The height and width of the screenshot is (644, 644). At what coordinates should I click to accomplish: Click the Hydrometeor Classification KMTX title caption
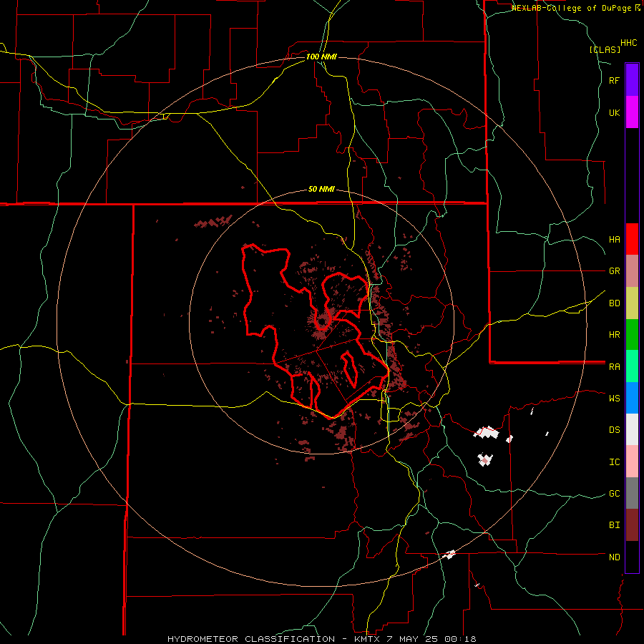321,639
